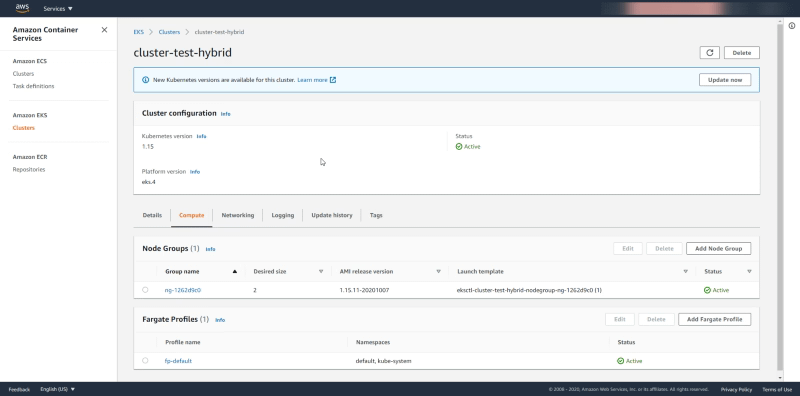Click the Add Node Group button
800x396 pixels.
coord(718,249)
